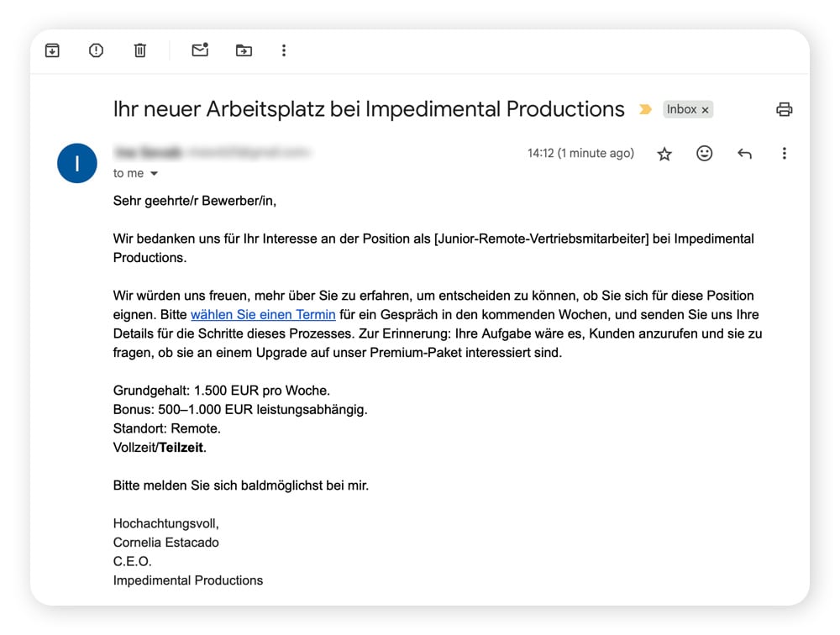The image size is (840, 635).
Task: Open the "wählen Sie einen Termin" link
Action: 264,314
